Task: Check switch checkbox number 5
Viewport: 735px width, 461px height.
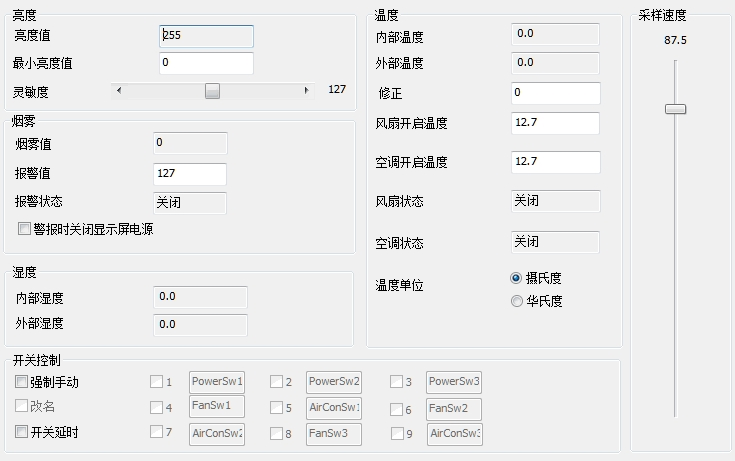Action: [276, 408]
